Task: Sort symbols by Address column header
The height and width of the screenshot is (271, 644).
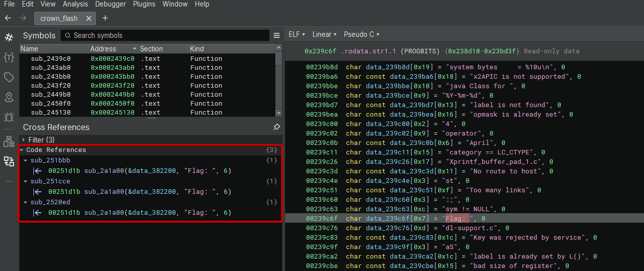Action: pyautogui.click(x=113, y=49)
